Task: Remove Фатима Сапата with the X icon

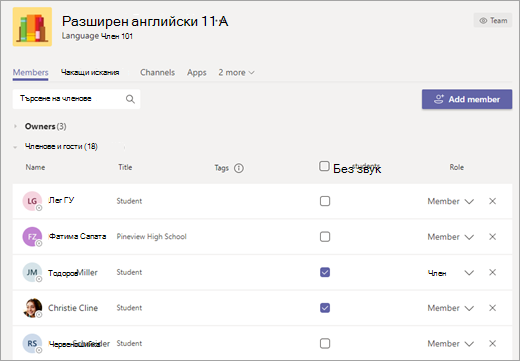Action: pos(492,237)
